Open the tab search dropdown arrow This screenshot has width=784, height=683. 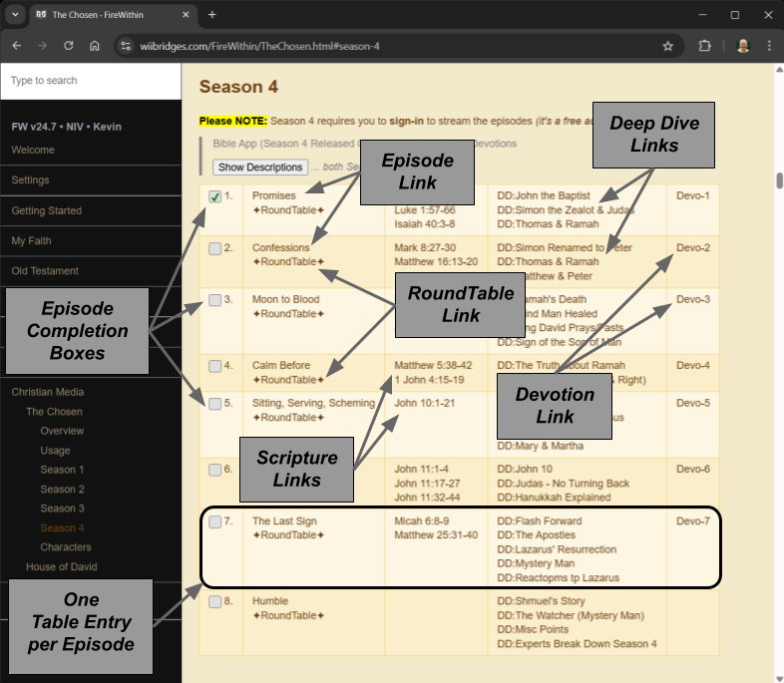click(x=15, y=15)
